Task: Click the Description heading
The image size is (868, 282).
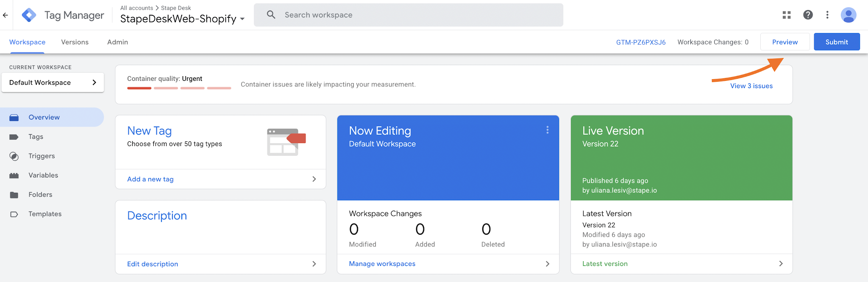Action: point(157,216)
